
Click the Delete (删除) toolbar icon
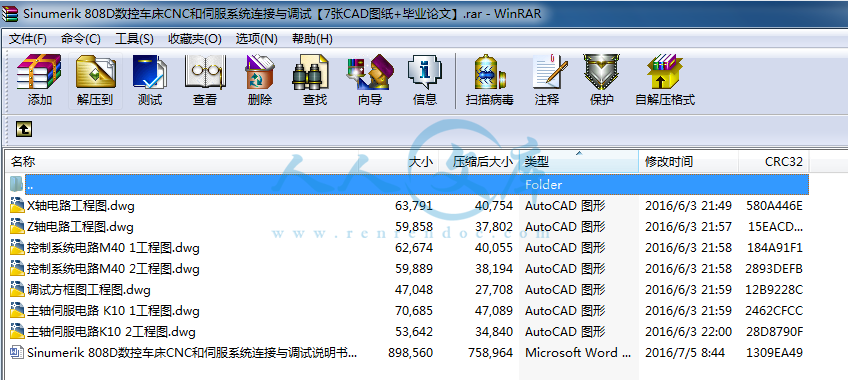(x=260, y=72)
